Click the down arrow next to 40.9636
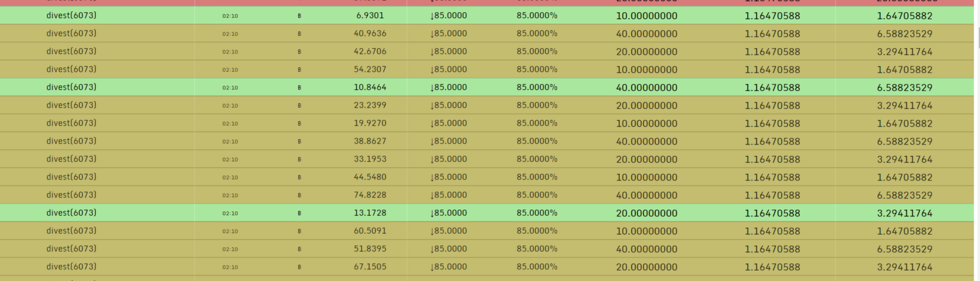The height and width of the screenshot is (281, 980). [x=432, y=34]
